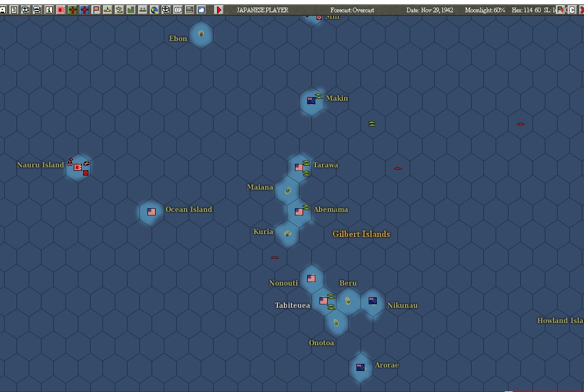Click the Rising Sun flag toolbar icon

(x=61, y=10)
